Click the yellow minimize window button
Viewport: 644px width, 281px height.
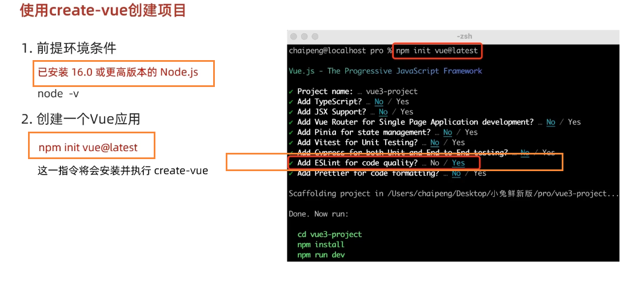point(305,36)
